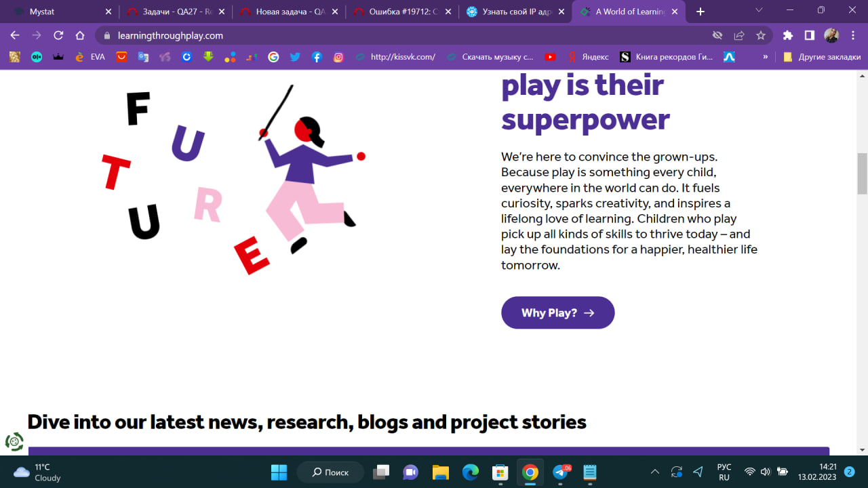This screenshot has width=868, height=488.
Task: Open the tab search dropdown arrow
Action: [x=759, y=11]
